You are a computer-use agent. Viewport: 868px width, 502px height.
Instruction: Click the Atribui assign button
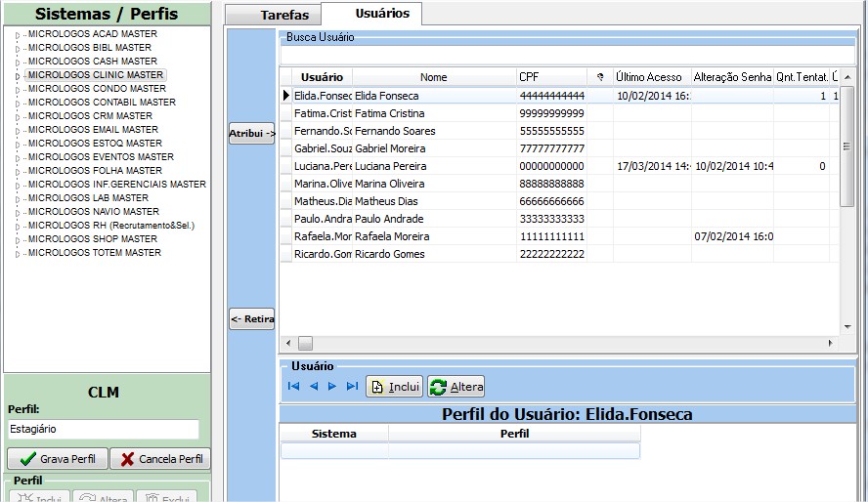tap(252, 134)
